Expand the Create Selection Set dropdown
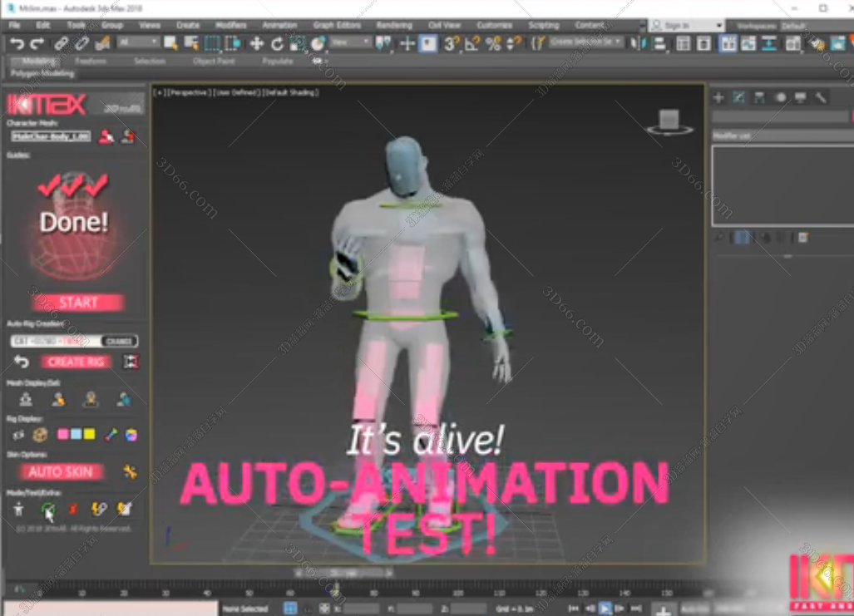Image resolution: width=854 pixels, height=616 pixels. [585, 42]
